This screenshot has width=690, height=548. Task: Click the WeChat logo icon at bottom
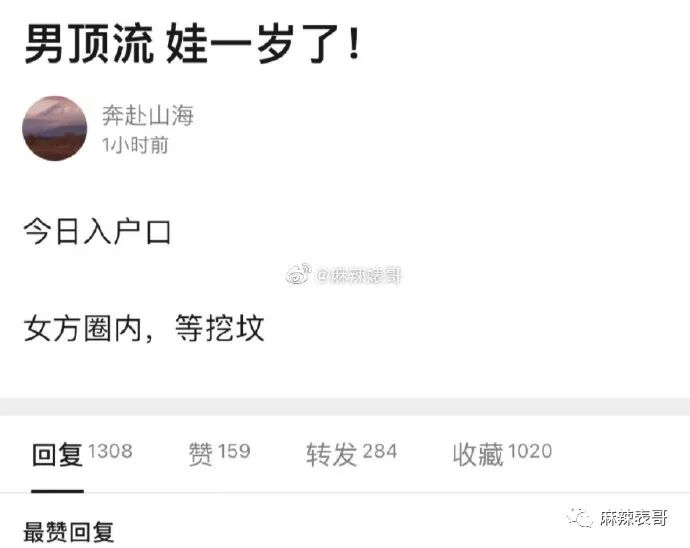pos(580,518)
